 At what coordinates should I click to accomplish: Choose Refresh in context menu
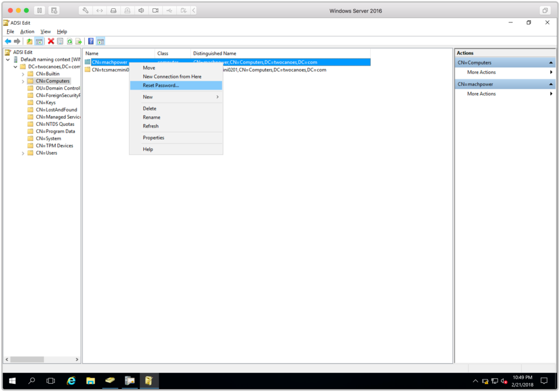tap(176, 126)
